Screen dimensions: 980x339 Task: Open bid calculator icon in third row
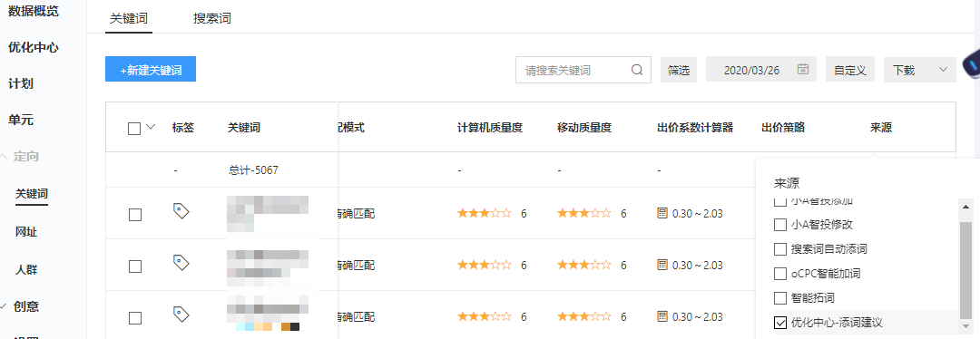662,316
